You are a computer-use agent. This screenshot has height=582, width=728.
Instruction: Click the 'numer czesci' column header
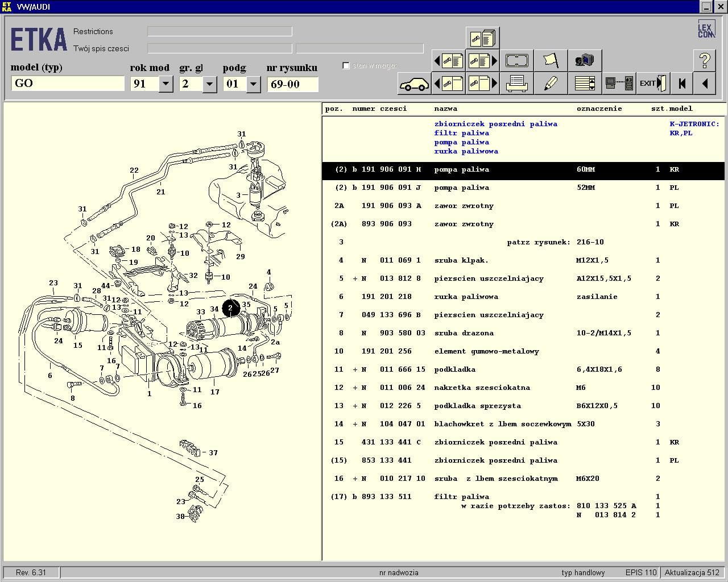tap(379, 109)
